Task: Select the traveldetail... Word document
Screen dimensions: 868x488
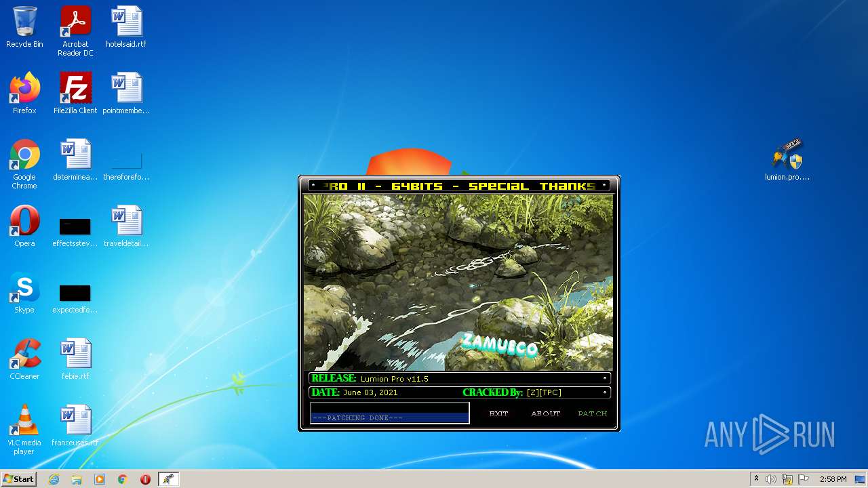Action: tap(126, 226)
